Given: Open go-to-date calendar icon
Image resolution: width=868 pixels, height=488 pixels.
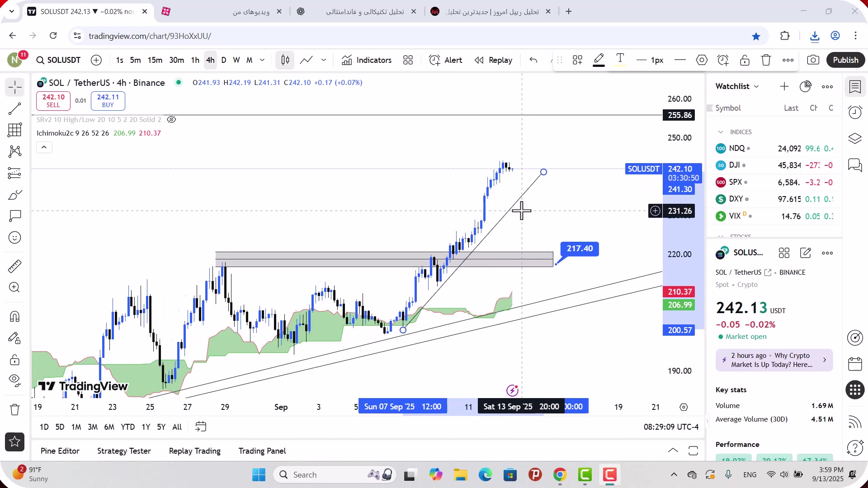Looking at the screenshot, I should tap(201, 427).
